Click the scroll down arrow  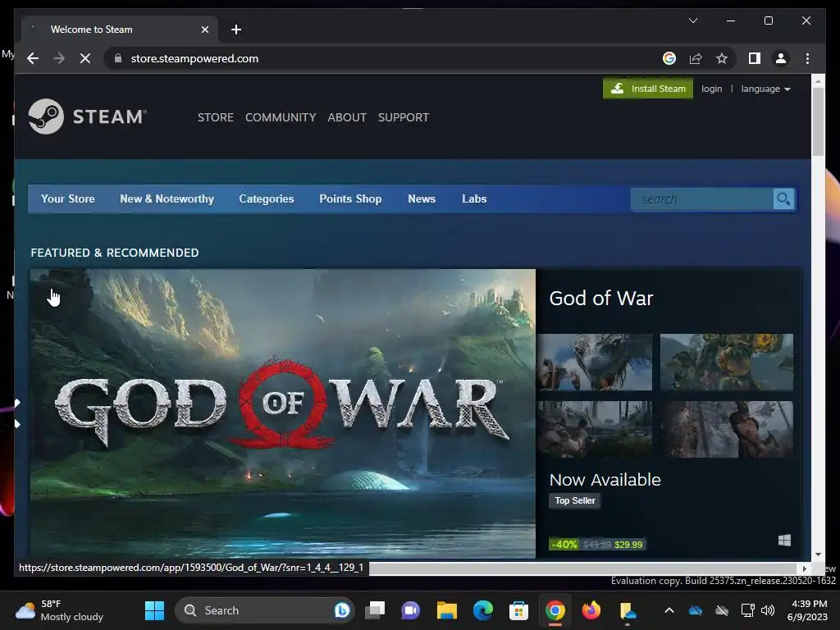click(x=818, y=555)
